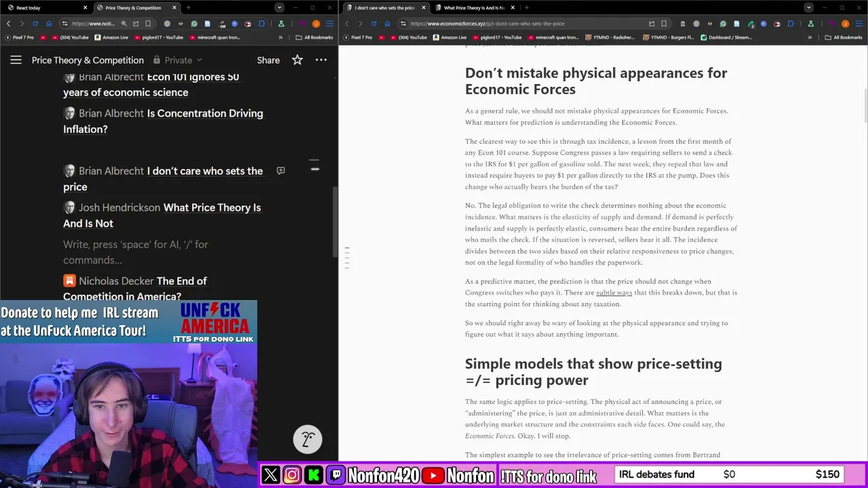Open YTMND - Radiohe... bookmark

[x=610, y=37]
